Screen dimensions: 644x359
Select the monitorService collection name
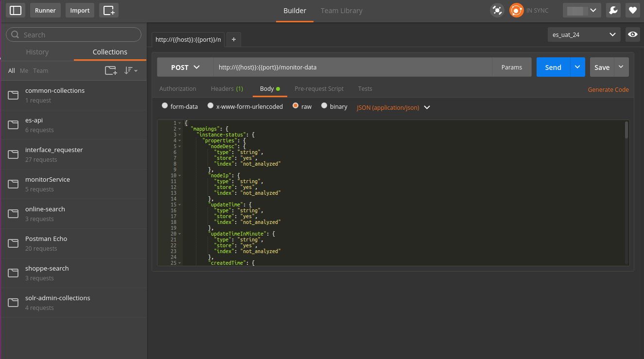point(48,179)
